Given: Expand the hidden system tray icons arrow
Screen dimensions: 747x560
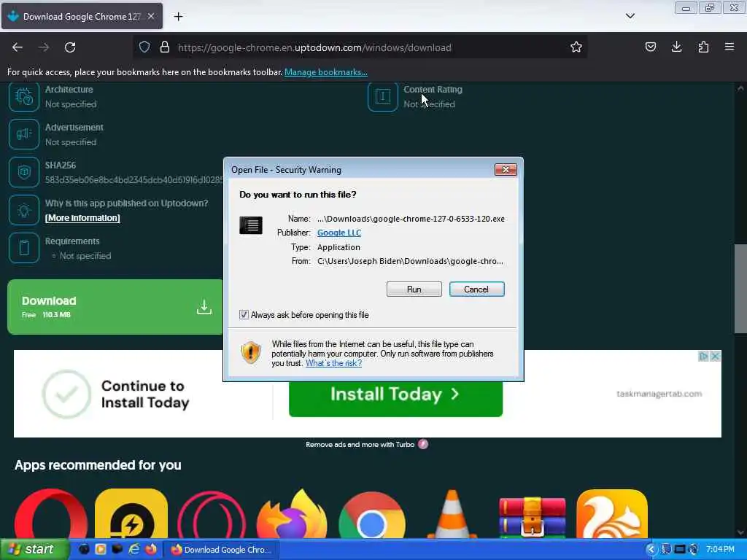Looking at the screenshot, I should (650, 550).
